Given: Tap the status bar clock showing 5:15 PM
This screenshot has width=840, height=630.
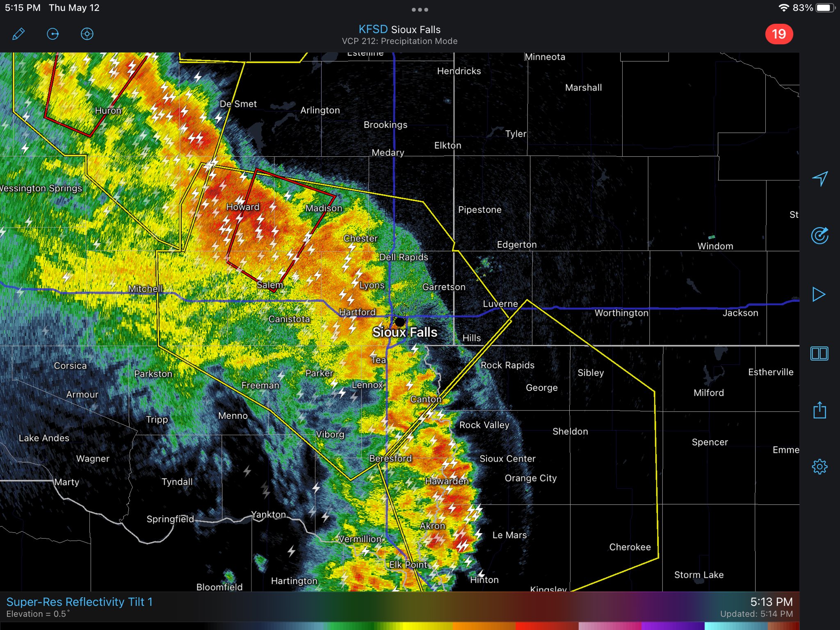Looking at the screenshot, I should coord(21,7).
